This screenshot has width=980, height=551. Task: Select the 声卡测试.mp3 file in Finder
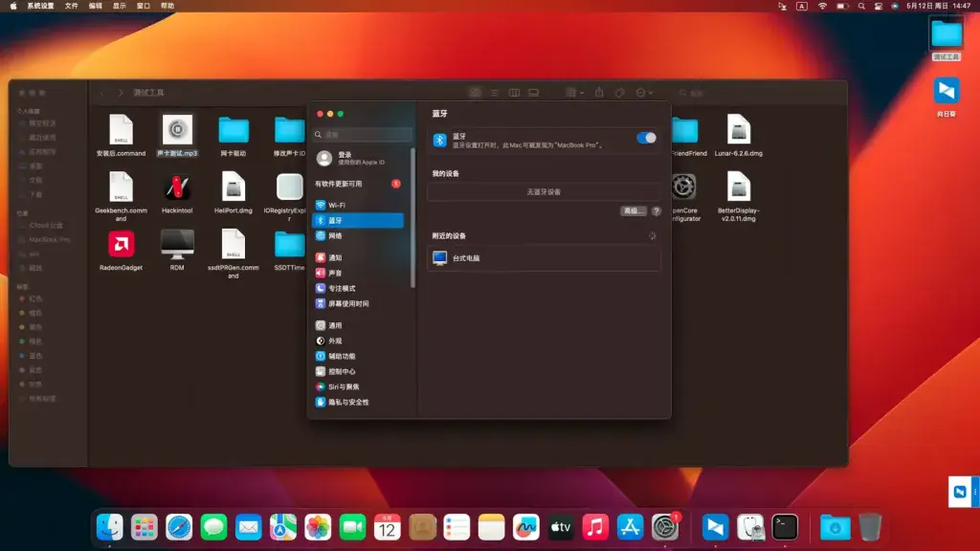[x=177, y=136]
